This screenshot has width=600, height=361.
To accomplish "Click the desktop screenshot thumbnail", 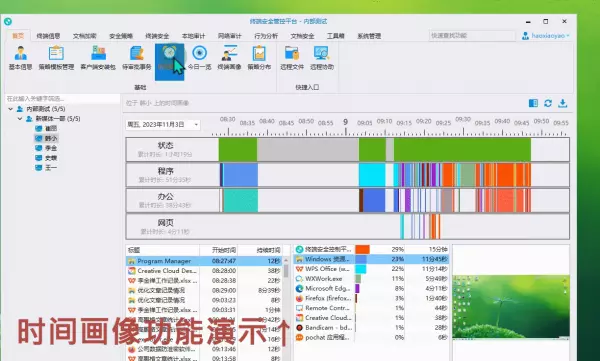I will pyautogui.click(x=511, y=307).
